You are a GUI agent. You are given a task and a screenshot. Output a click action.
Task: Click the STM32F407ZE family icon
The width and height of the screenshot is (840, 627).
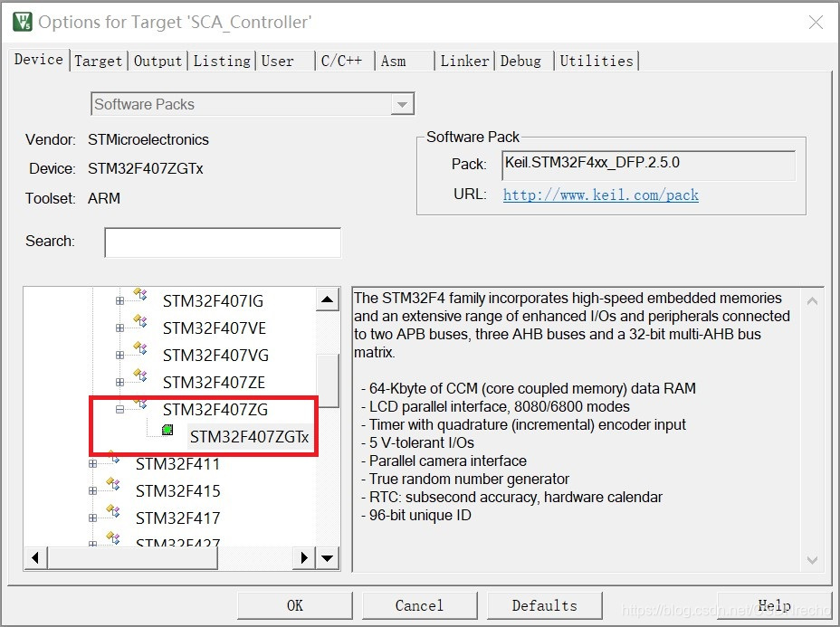coord(140,375)
